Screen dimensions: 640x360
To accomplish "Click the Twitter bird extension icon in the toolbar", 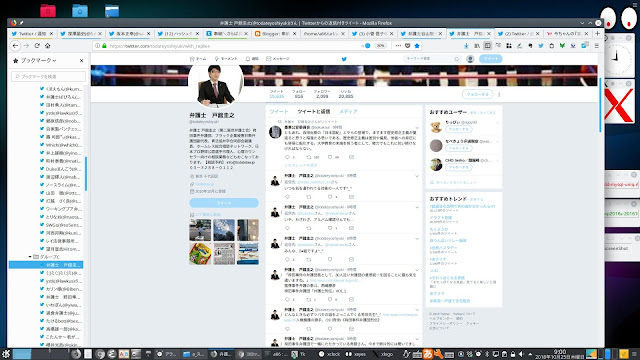I will 541,46.
